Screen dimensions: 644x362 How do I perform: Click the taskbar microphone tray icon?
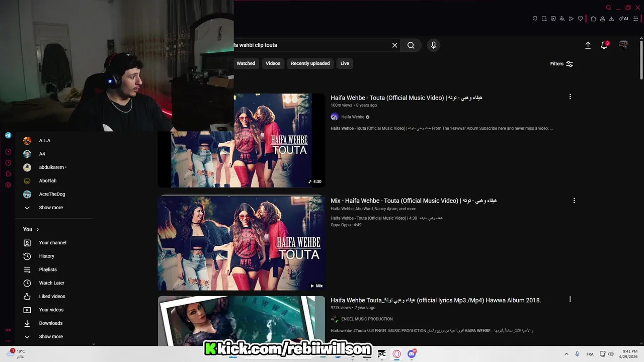[577, 354]
